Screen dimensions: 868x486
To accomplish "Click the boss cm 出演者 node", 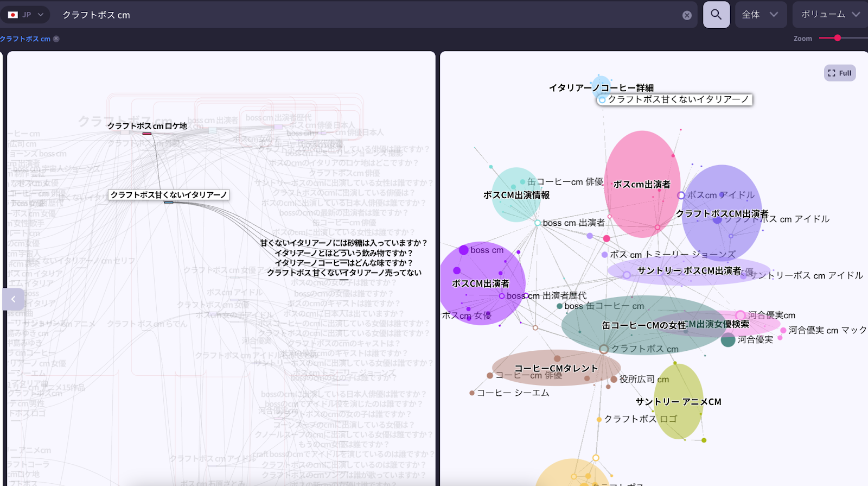I will tap(570, 223).
